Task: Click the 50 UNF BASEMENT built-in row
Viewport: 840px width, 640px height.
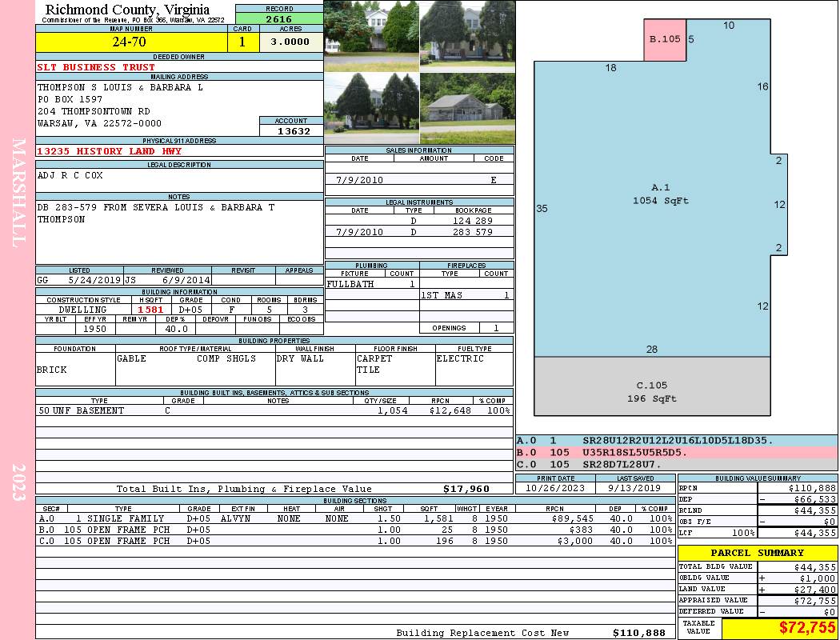Action: tap(274, 410)
